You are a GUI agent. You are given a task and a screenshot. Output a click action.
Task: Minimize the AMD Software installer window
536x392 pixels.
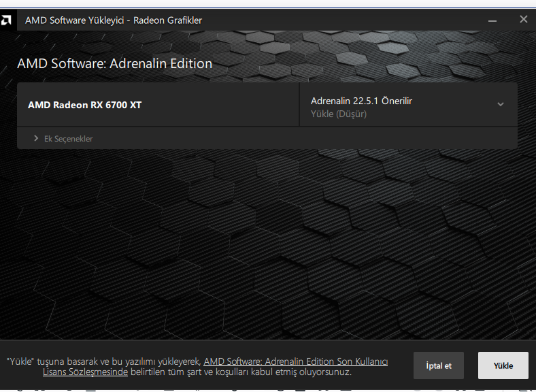(492, 20)
